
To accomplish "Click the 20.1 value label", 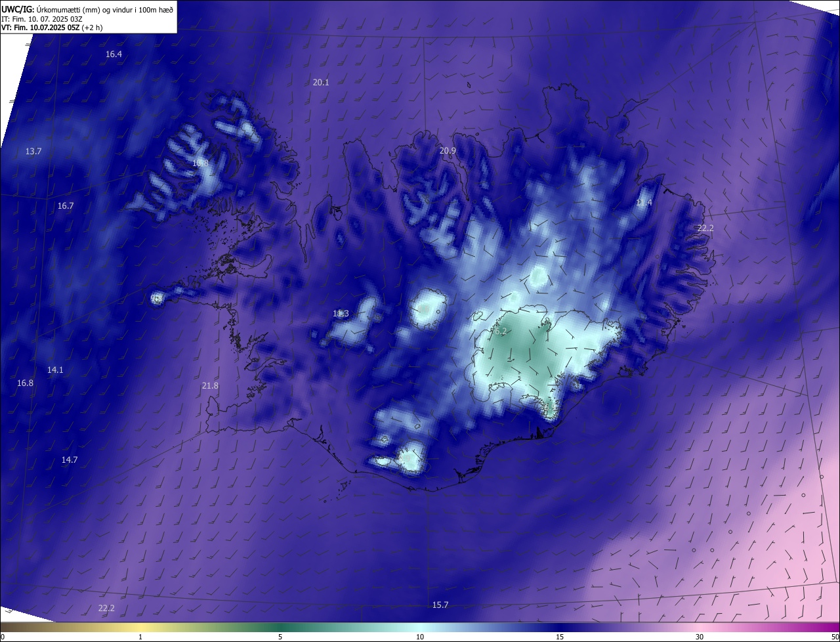I will (x=321, y=82).
